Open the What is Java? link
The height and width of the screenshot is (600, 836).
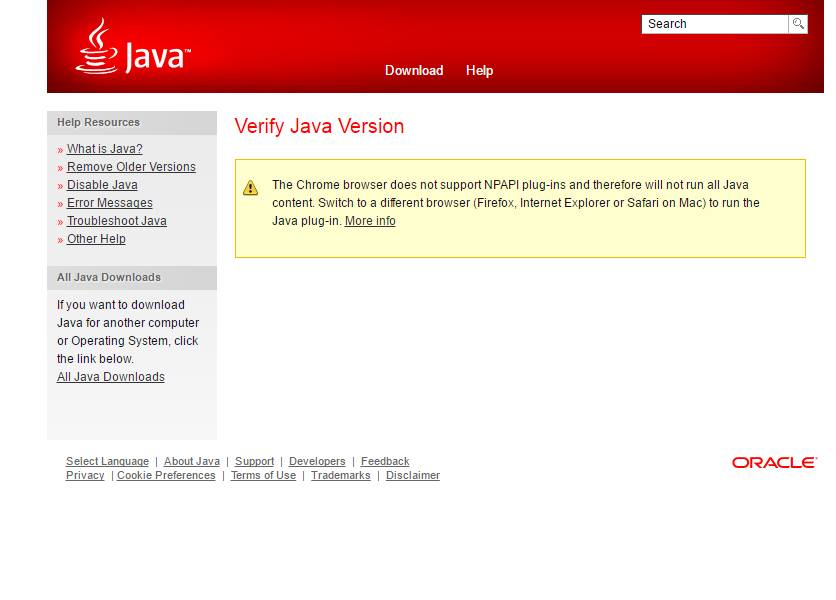click(104, 149)
